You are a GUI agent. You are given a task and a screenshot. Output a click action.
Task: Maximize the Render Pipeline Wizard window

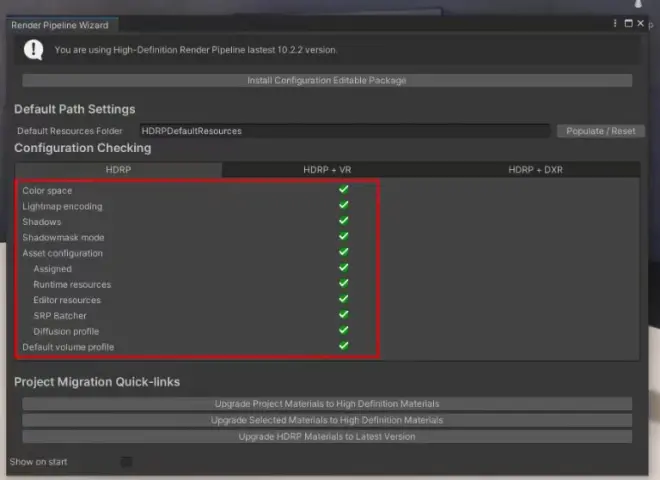click(628, 23)
